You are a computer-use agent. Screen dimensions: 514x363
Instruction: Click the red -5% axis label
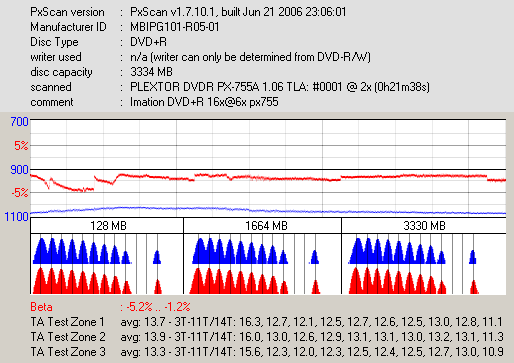click(x=19, y=193)
